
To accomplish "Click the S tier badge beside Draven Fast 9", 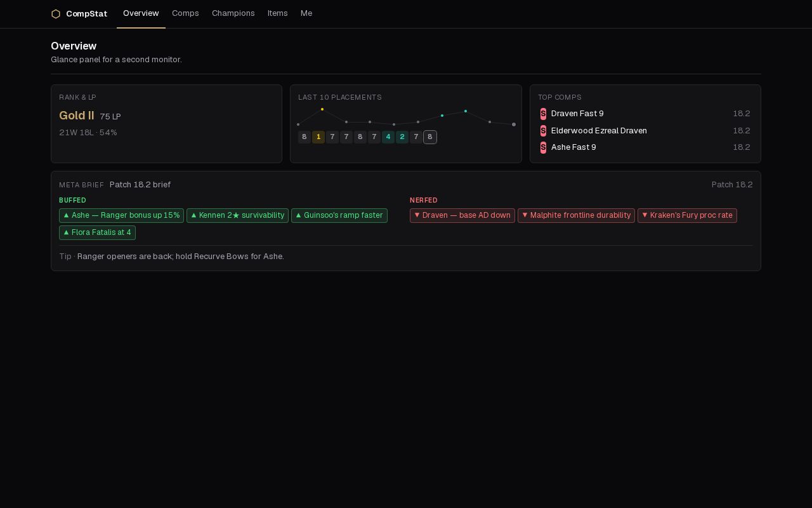I will click(543, 114).
